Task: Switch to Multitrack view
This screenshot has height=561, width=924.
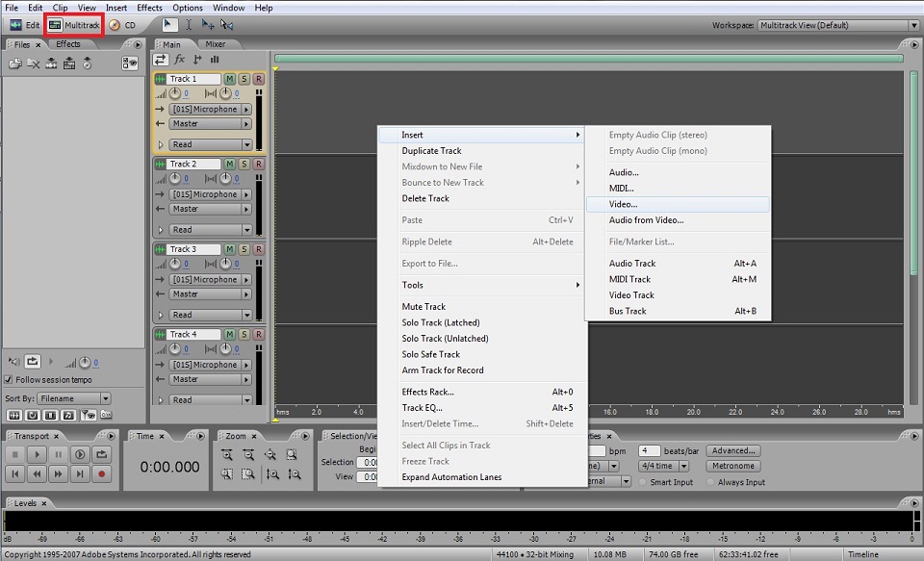Action: [x=74, y=24]
